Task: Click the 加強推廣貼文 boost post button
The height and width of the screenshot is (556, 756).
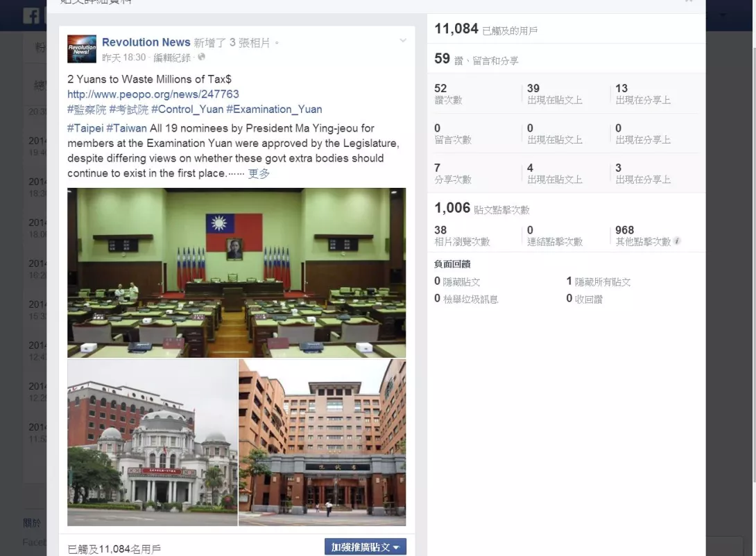Action: (x=366, y=547)
